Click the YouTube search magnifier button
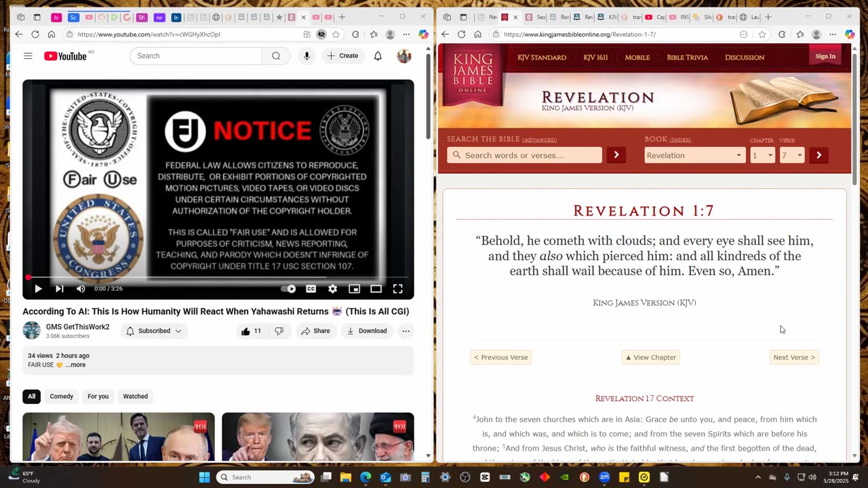The width and height of the screenshot is (868, 488). pos(276,56)
